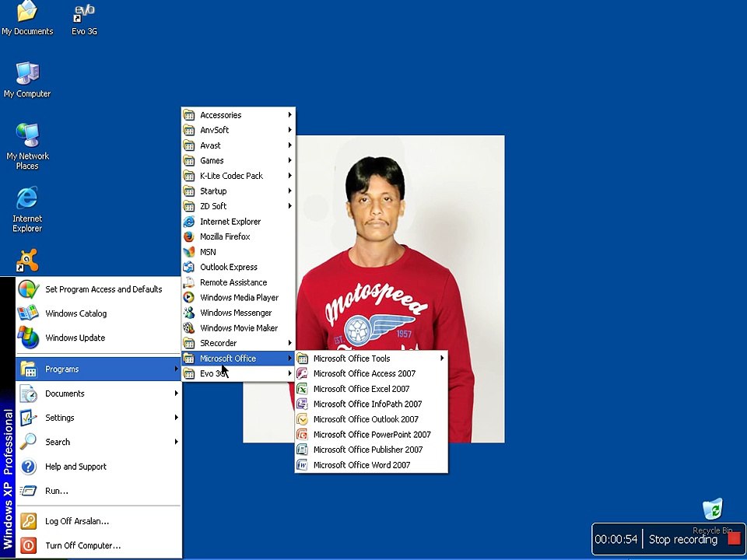Open Microsoft Office PowerPoint 2007

coord(371,434)
